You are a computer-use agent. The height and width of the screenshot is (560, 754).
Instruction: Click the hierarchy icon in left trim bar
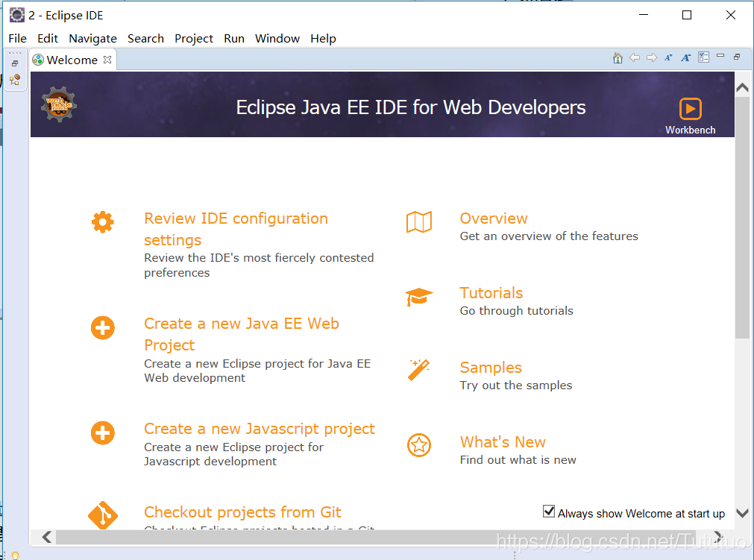pyautogui.click(x=15, y=79)
